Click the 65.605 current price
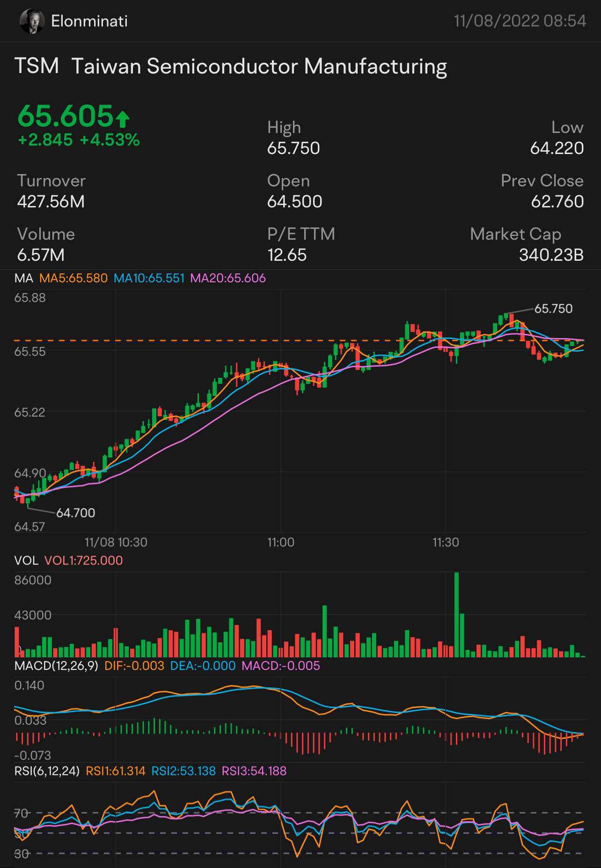This screenshot has height=868, width=601. (x=66, y=116)
